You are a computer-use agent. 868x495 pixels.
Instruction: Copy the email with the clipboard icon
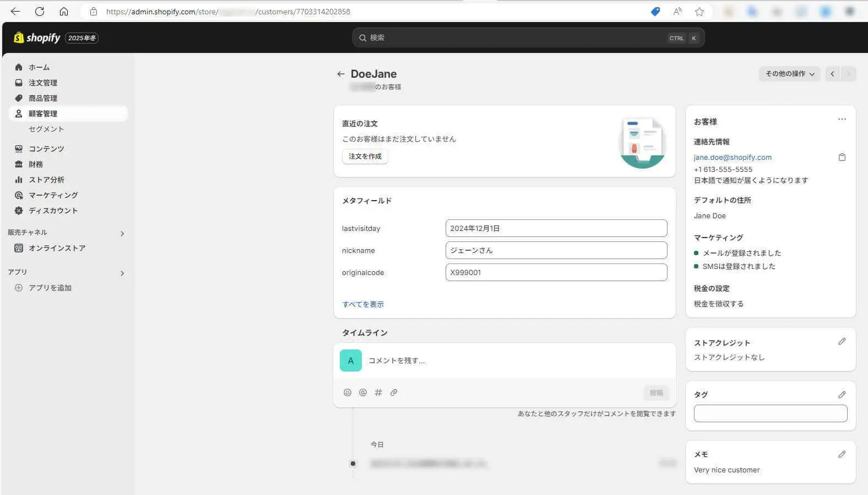pyautogui.click(x=842, y=157)
